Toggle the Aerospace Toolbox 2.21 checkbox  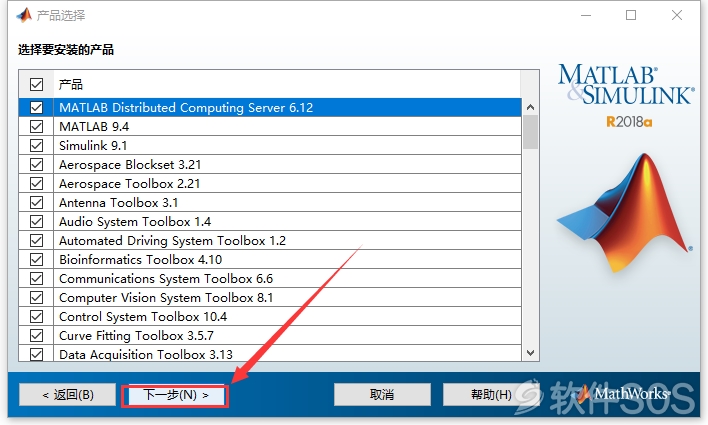click(36, 183)
